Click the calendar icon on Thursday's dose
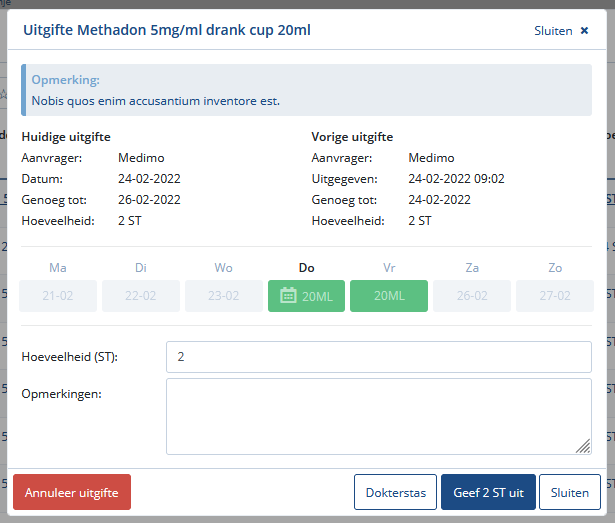 288,296
